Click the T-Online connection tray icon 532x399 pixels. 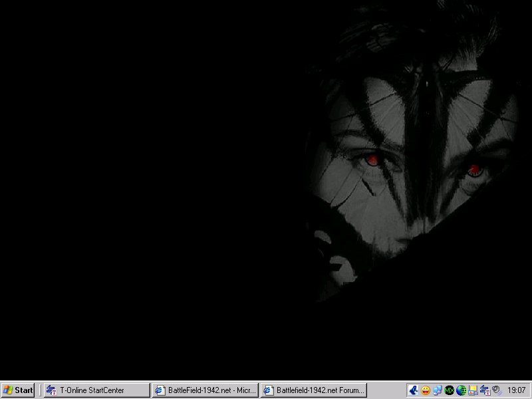point(485,390)
